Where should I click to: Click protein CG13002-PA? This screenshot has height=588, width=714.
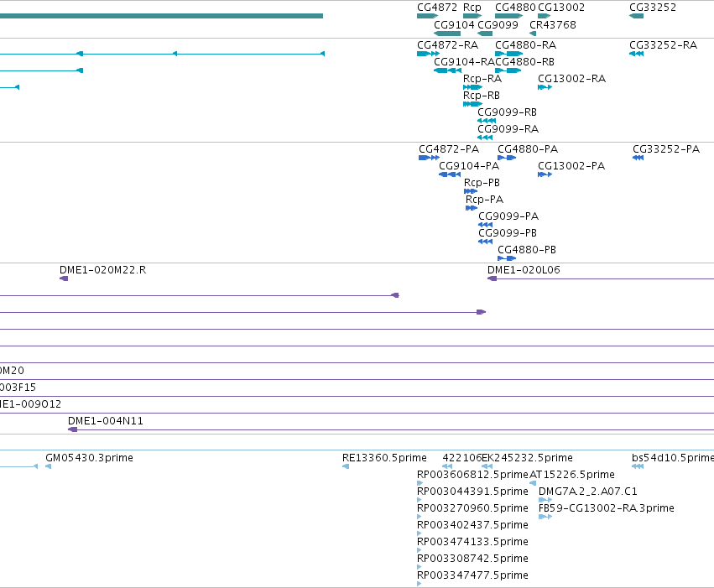(x=571, y=166)
